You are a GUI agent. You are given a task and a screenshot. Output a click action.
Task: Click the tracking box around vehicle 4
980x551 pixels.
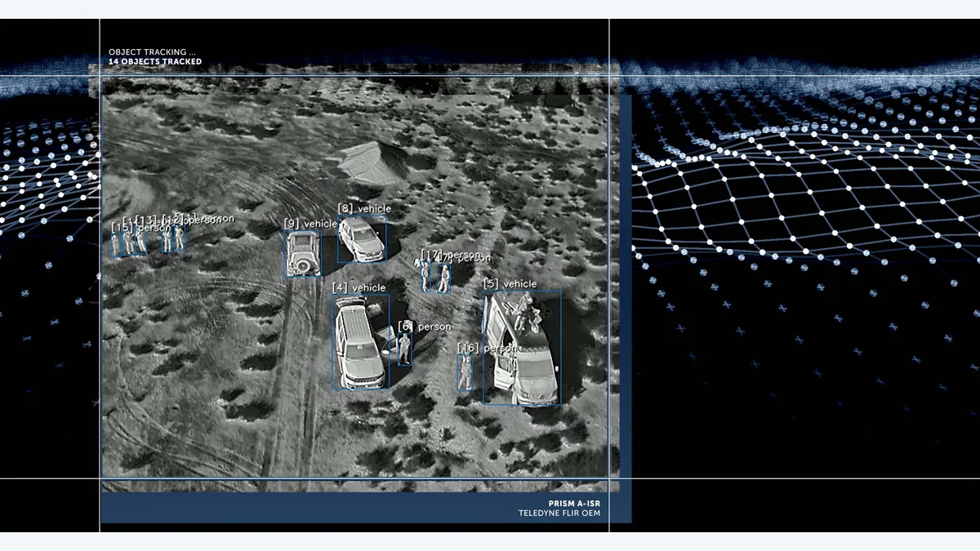tap(361, 342)
